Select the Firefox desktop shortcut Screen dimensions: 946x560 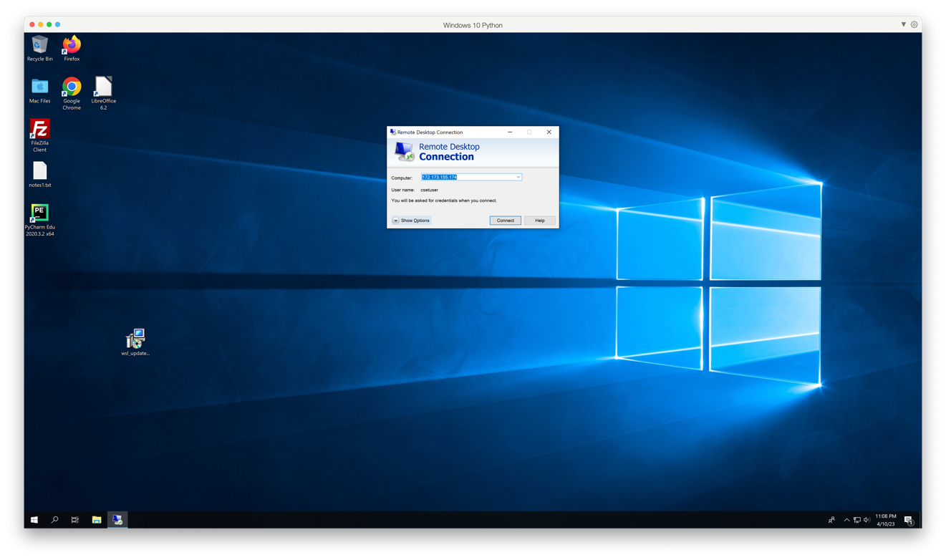click(72, 49)
